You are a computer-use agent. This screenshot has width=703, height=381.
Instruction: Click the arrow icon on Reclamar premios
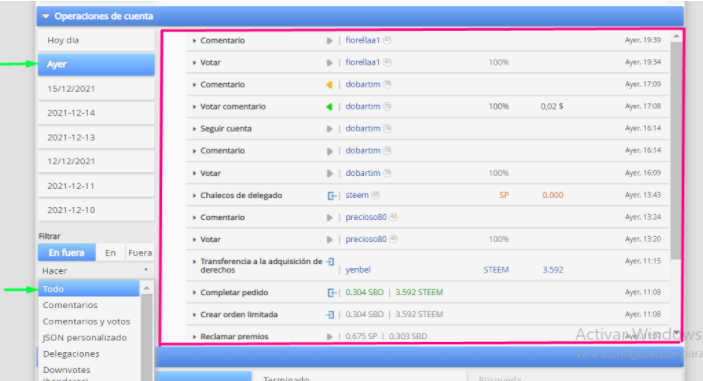330,337
